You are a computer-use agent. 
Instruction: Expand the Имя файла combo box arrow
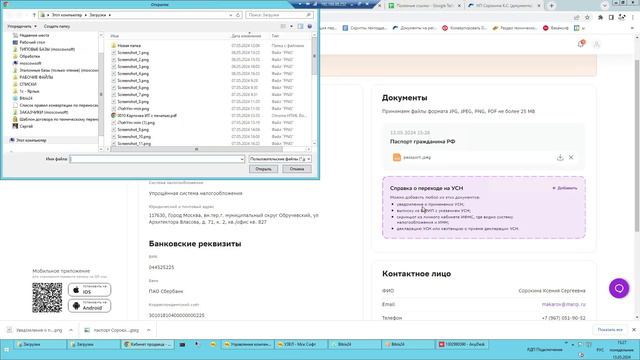tap(242, 159)
